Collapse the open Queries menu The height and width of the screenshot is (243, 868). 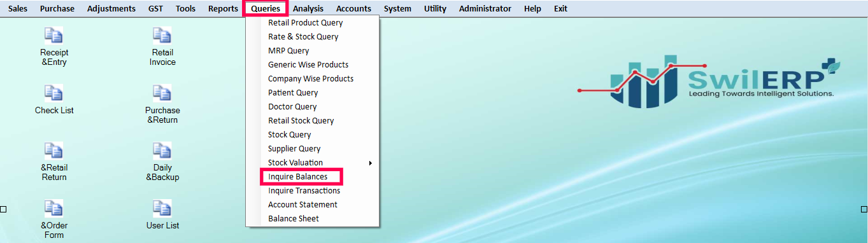click(x=266, y=9)
